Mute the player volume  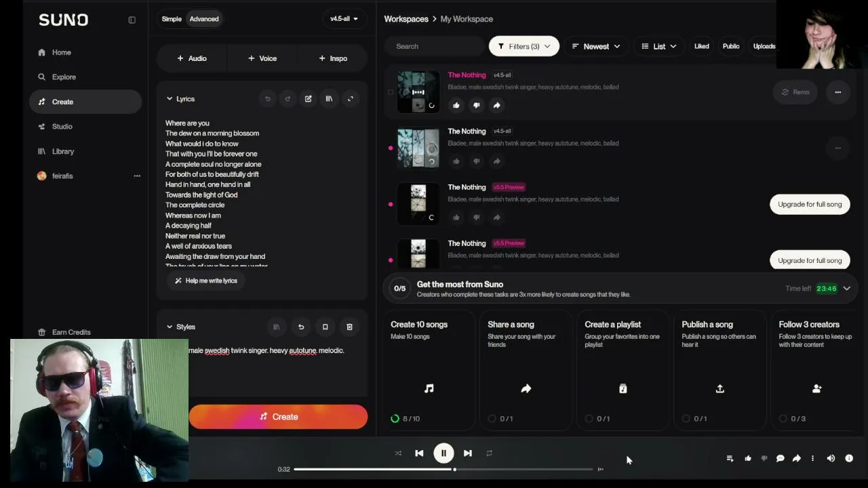831,459
